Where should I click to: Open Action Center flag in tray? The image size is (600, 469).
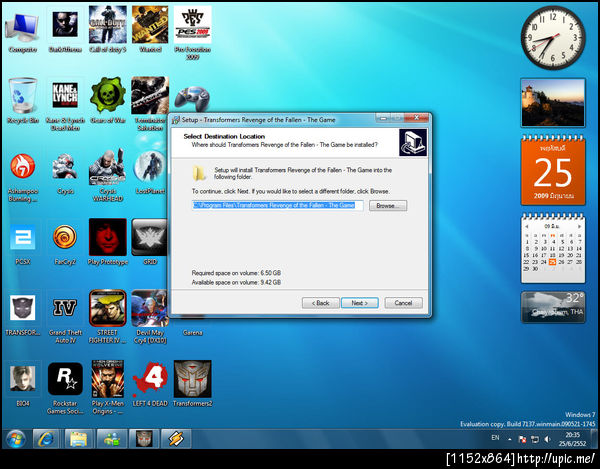click(522, 440)
